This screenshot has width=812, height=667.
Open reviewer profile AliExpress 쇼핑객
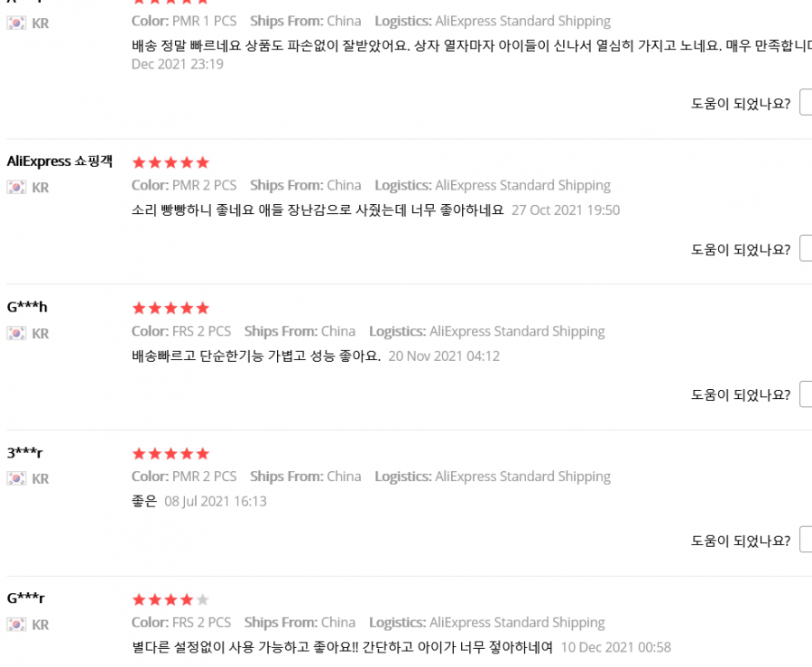[60, 161]
